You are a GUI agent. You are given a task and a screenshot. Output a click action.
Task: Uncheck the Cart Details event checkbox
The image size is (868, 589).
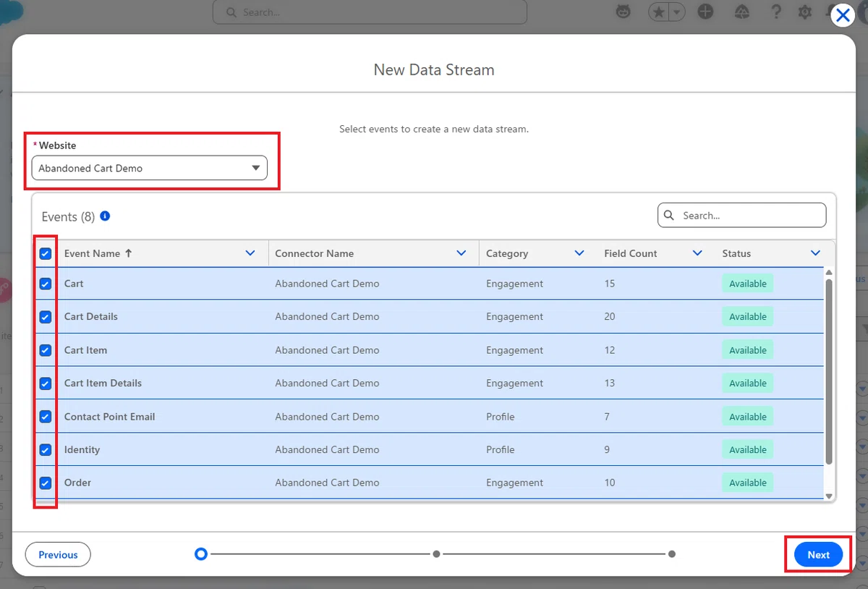point(46,317)
